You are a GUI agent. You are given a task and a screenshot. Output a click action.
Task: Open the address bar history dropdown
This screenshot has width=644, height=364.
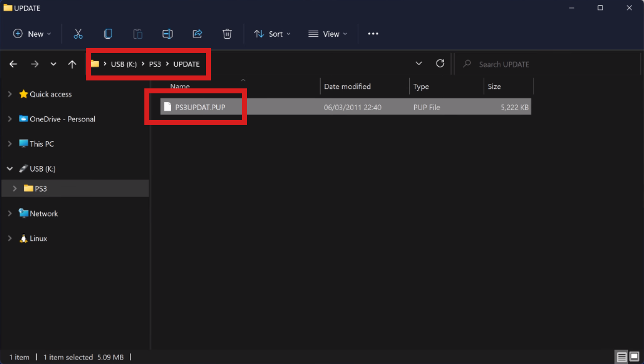click(419, 64)
